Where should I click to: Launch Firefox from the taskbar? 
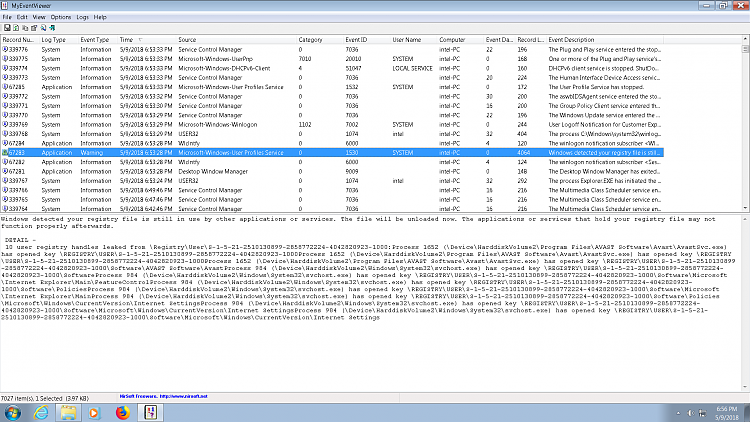(122, 412)
